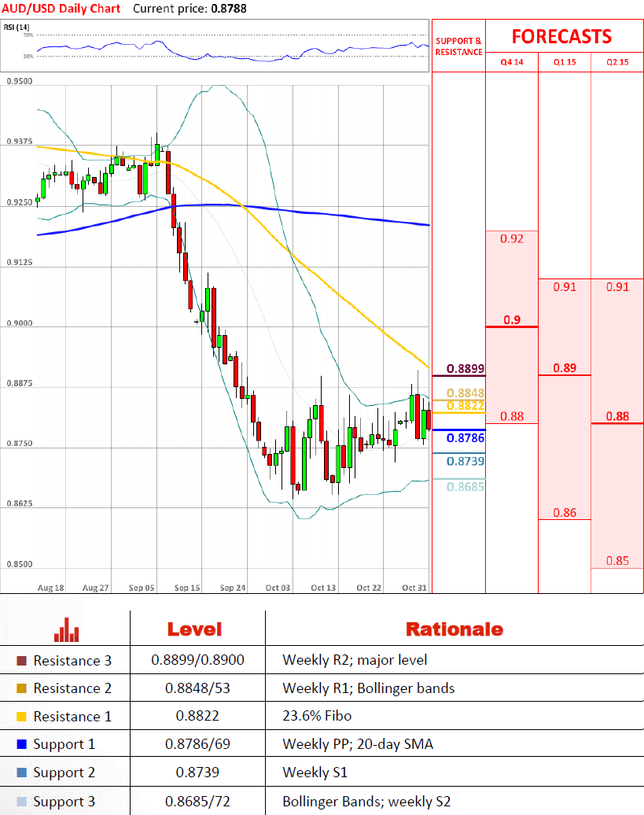Click the 0.8822 resistance level label
The width and height of the screenshot is (644, 815).
click(x=466, y=405)
